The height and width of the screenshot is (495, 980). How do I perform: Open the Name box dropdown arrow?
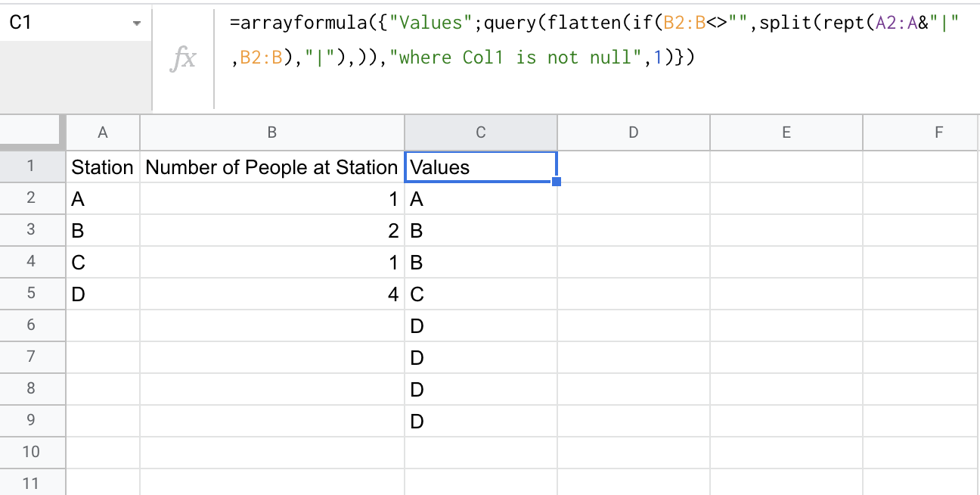point(137,23)
